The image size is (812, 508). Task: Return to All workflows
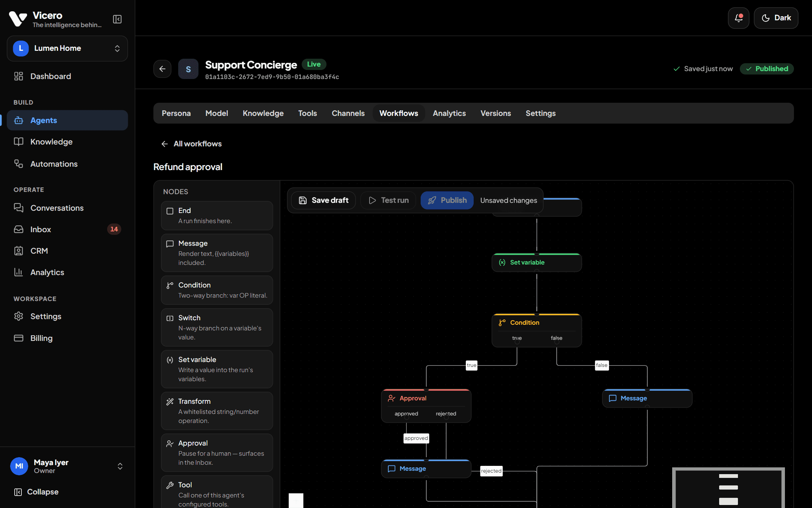point(191,144)
